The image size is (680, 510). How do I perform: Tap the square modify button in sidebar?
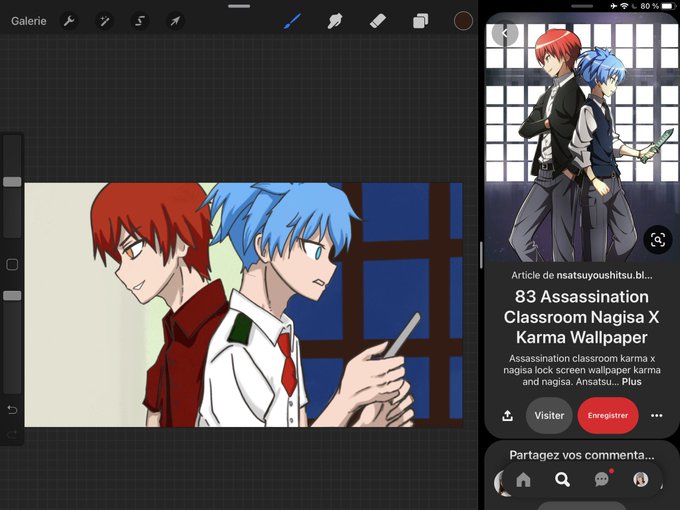[x=12, y=265]
